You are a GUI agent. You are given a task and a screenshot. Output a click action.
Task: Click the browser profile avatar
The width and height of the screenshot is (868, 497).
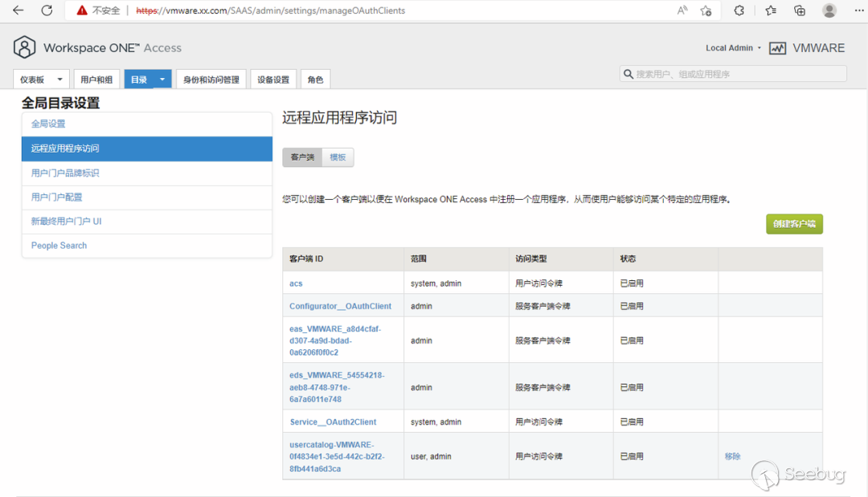[829, 10]
